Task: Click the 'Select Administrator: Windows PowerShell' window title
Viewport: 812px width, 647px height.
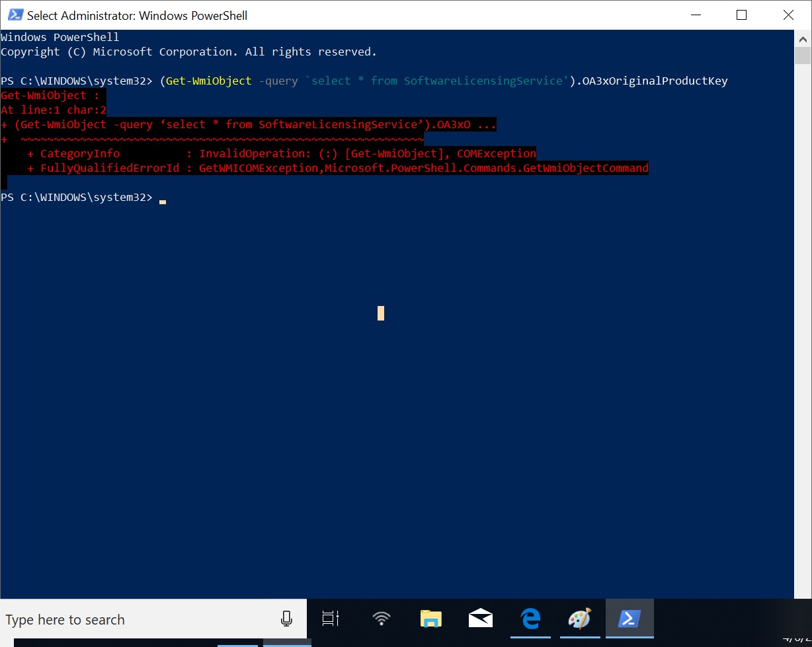Action: click(138, 15)
